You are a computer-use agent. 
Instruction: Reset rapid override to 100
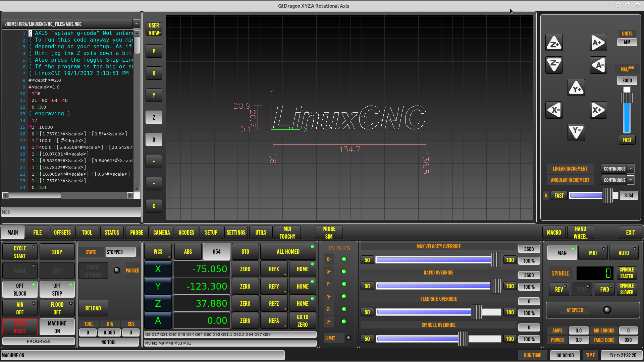(x=510, y=286)
